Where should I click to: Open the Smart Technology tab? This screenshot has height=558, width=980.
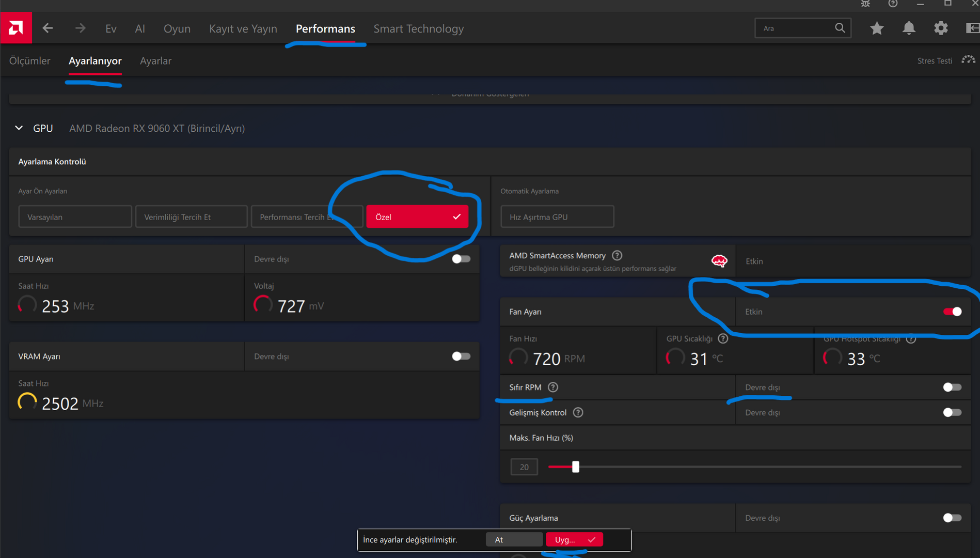pyautogui.click(x=419, y=28)
